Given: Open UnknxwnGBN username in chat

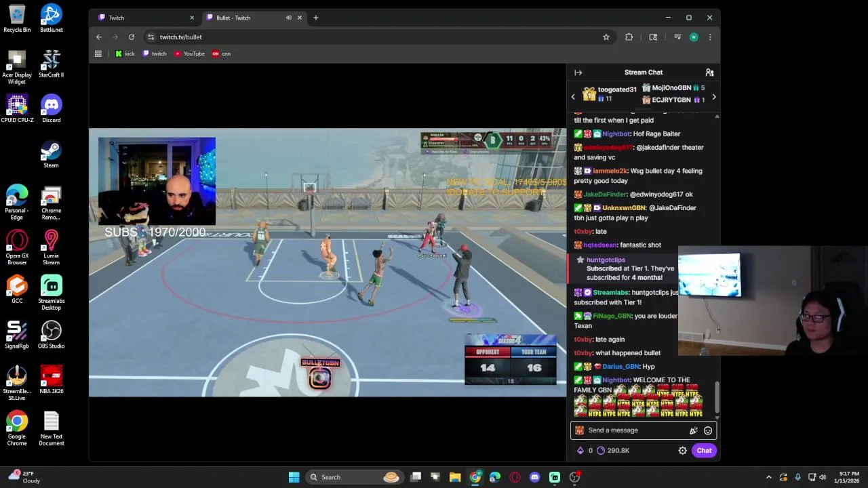Looking at the screenshot, I should click(624, 208).
